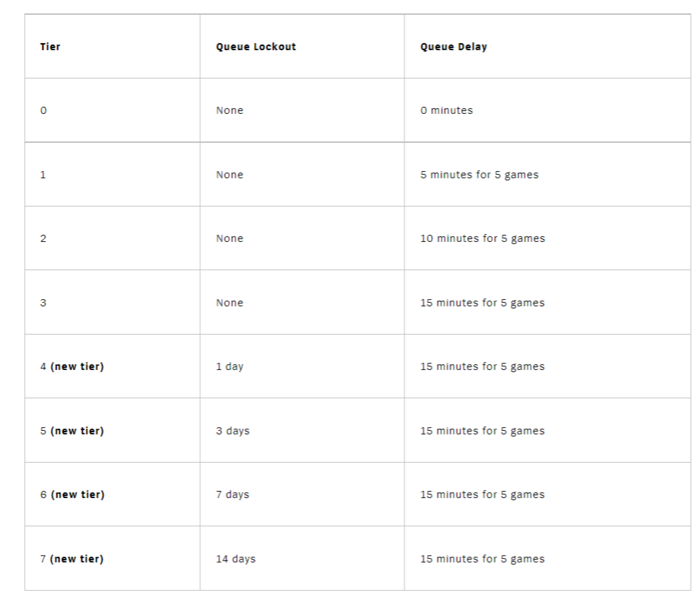Click the '5 (new tier)' cell
Screen dimensions: 700x600
coord(113,430)
